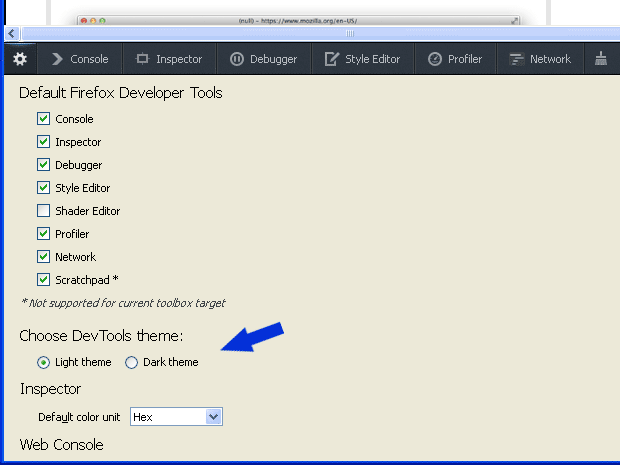620x465 pixels.
Task: Uncheck the Console tool checkbox
Action: 43,119
